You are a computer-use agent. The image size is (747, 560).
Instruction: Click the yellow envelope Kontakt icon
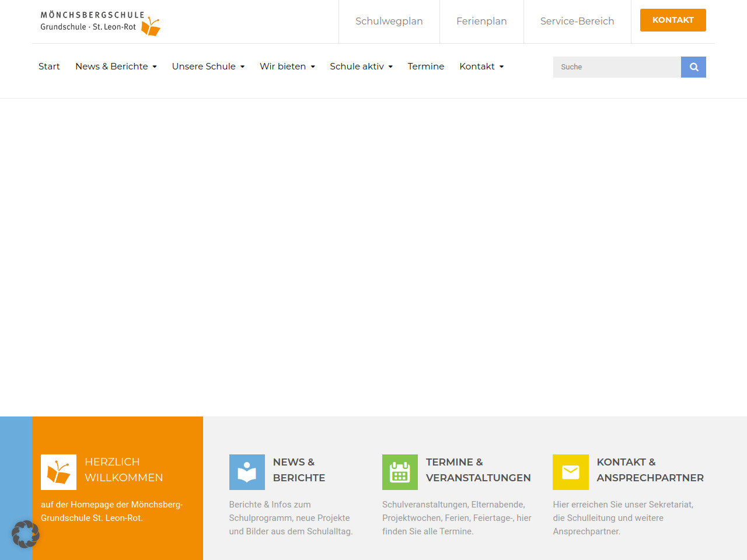(570, 472)
